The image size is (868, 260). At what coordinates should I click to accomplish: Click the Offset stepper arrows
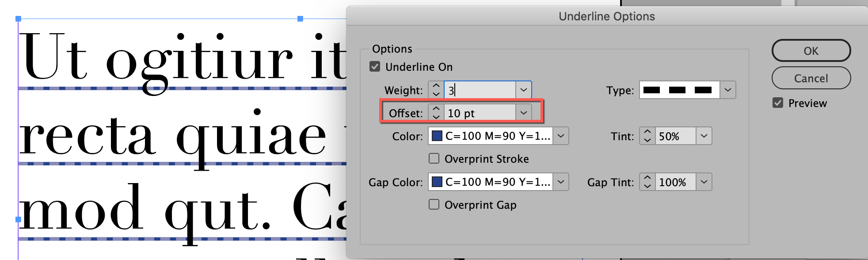(436, 113)
